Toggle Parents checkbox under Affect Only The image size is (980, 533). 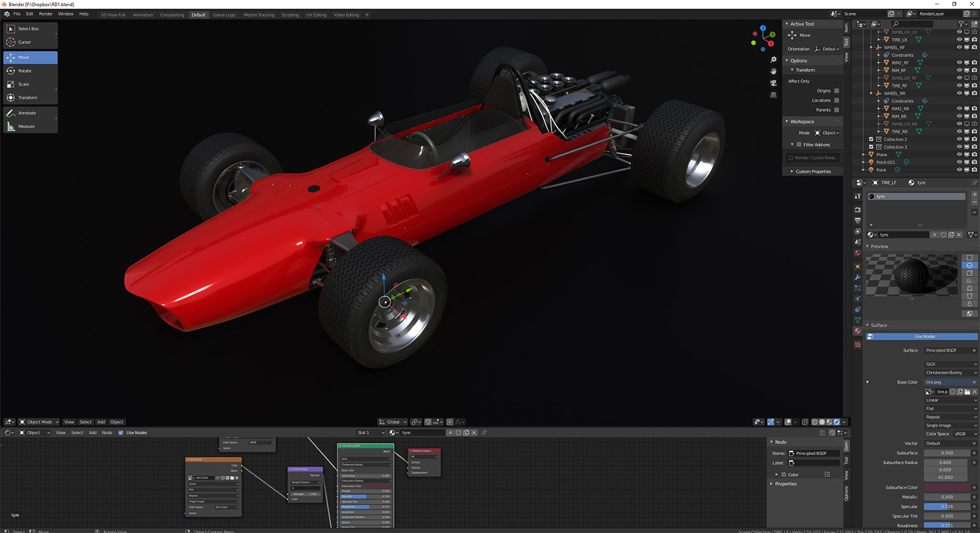pyautogui.click(x=837, y=110)
